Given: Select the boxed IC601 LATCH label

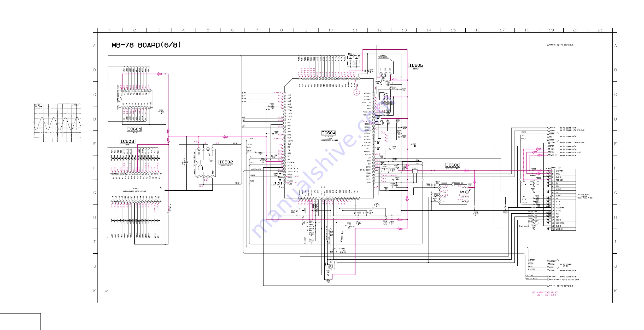Looking at the screenshot, I should coord(134,130).
